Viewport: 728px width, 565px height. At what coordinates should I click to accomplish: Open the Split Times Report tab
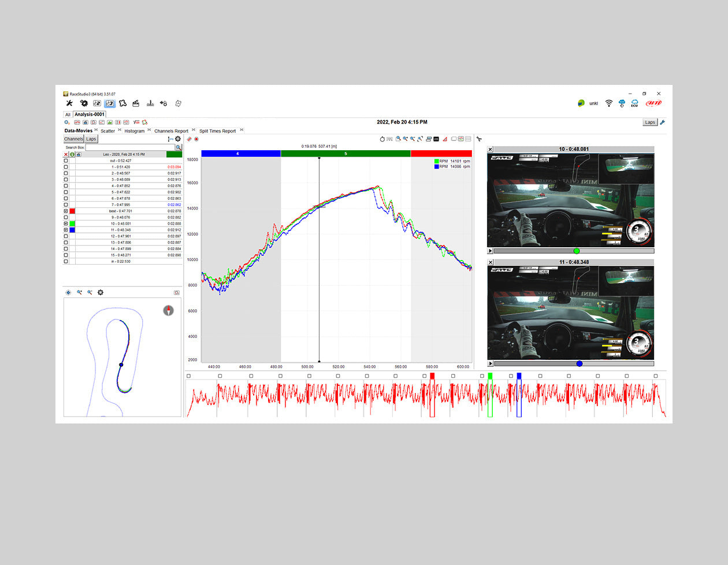click(217, 131)
